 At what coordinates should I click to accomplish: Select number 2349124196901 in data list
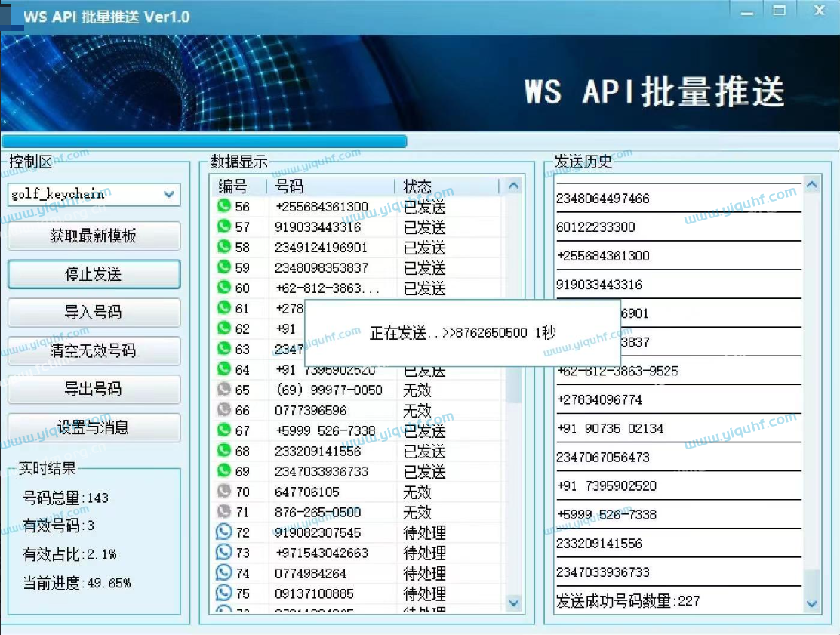click(321, 248)
